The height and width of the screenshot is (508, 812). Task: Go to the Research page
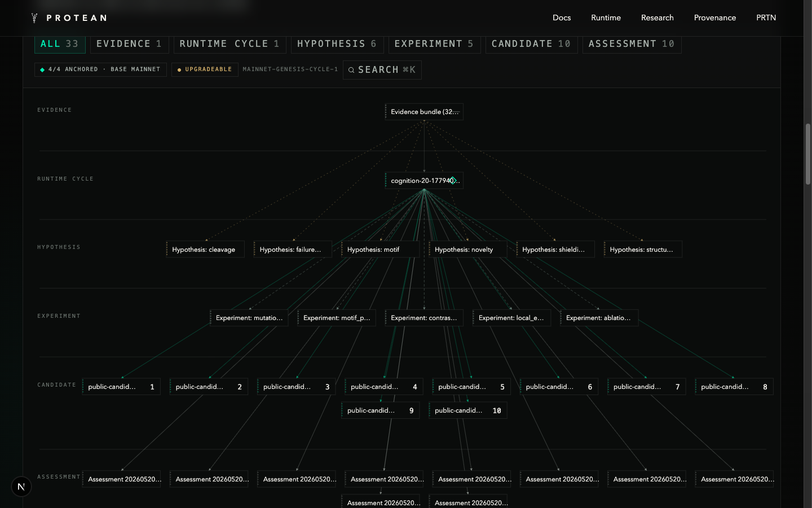[657, 18]
